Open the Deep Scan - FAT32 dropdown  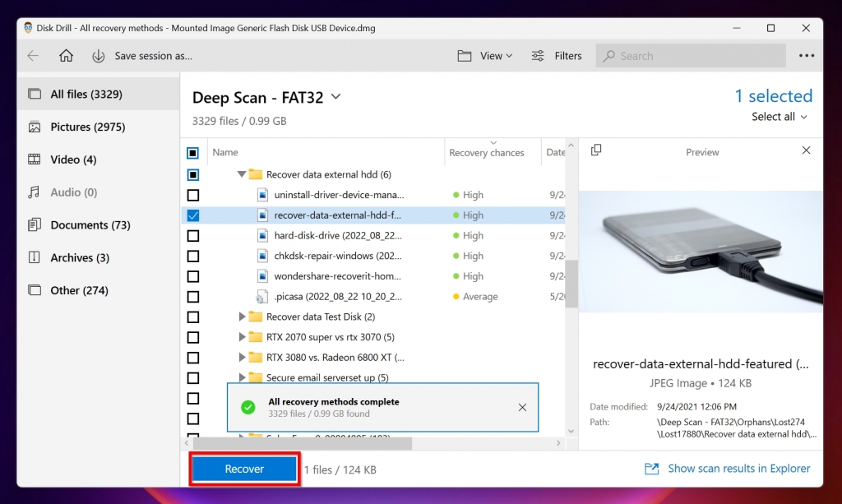coord(335,97)
